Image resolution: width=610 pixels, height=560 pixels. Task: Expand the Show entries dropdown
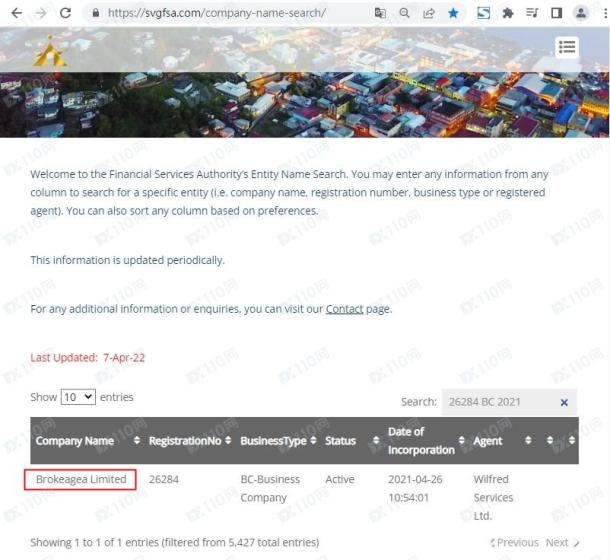[78, 397]
